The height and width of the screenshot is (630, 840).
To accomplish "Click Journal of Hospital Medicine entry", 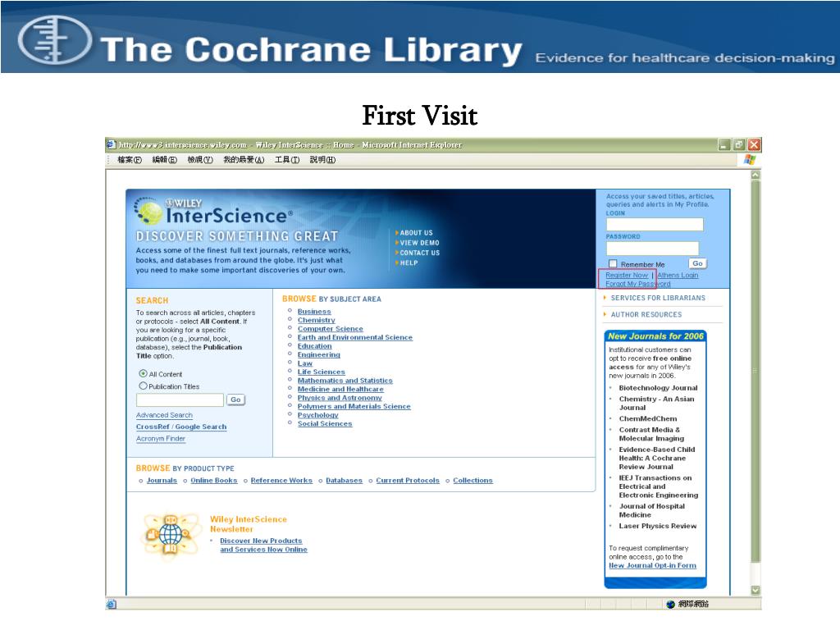I will 652,510.
